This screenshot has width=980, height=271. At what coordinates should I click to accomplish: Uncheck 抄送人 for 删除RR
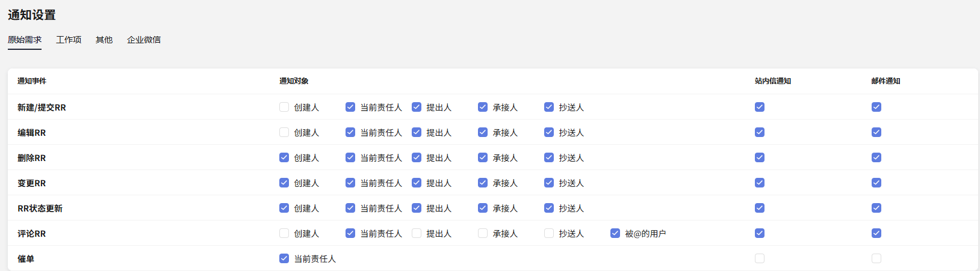click(549, 157)
